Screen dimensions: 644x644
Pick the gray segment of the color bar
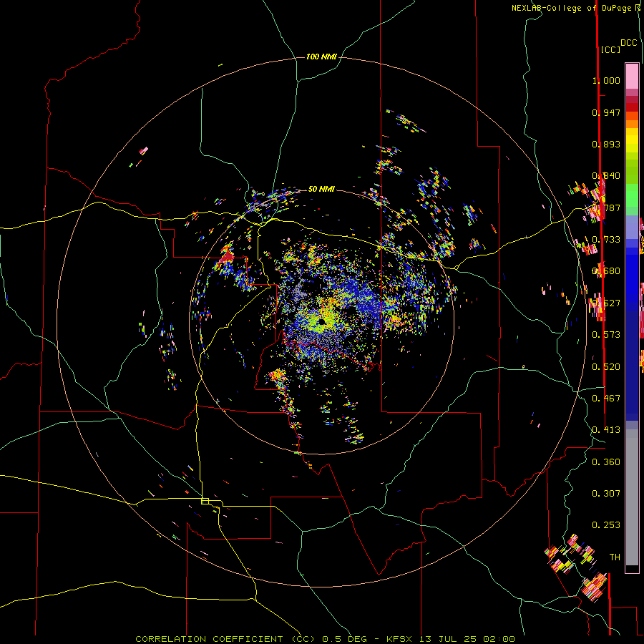(x=632, y=497)
